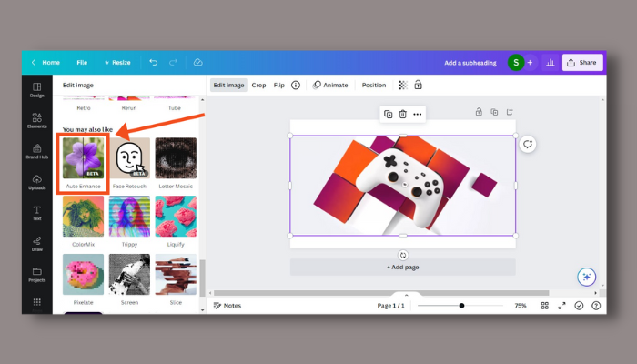Screen dimensions: 637x364
Task: Open the grid view icon in bottom bar
Action: click(545, 306)
